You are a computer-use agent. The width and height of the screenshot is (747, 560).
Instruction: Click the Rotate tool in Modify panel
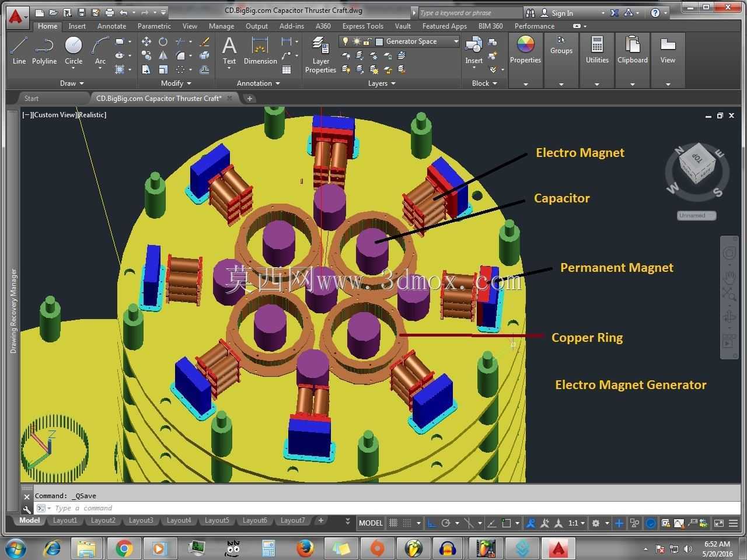(x=163, y=41)
